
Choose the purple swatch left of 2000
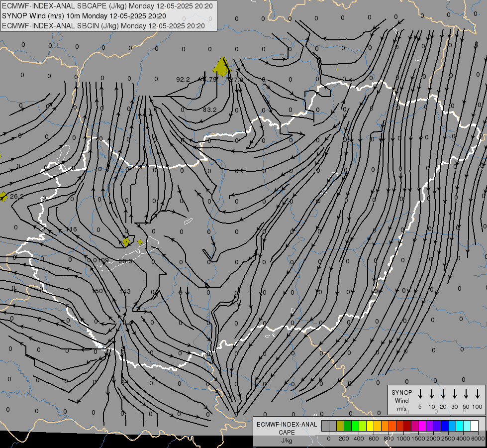[429, 426]
